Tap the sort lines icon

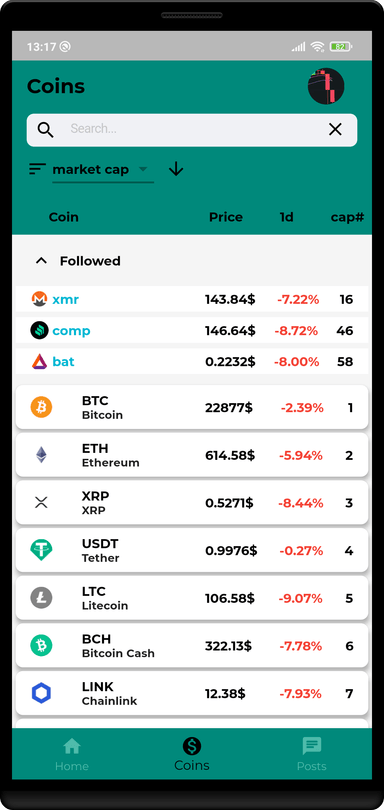(37, 169)
